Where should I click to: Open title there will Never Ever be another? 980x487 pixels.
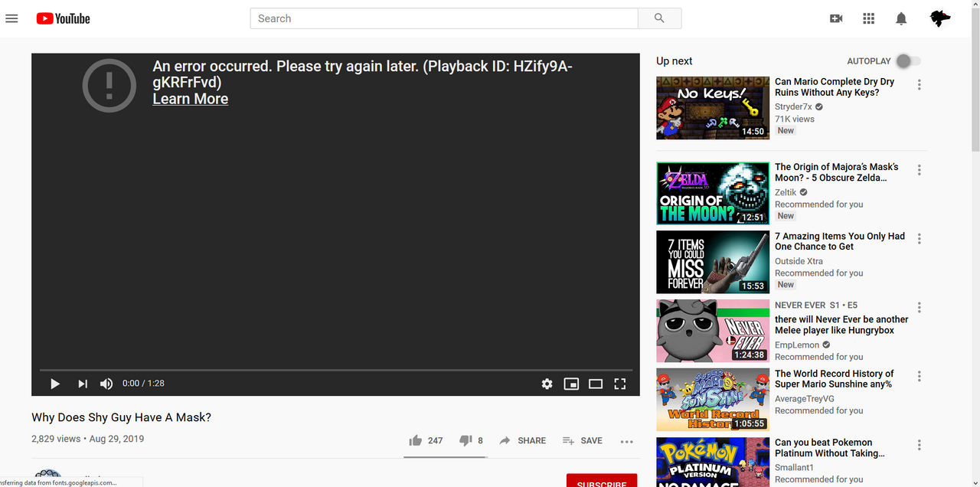841,325
